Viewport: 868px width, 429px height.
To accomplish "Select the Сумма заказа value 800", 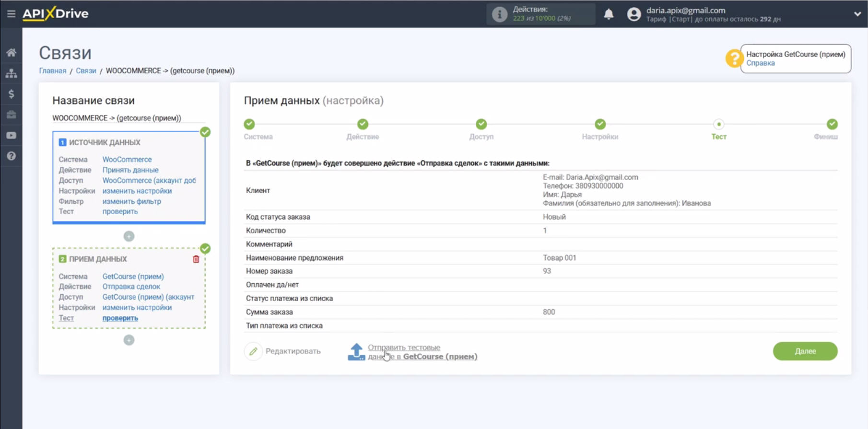I will coord(549,312).
